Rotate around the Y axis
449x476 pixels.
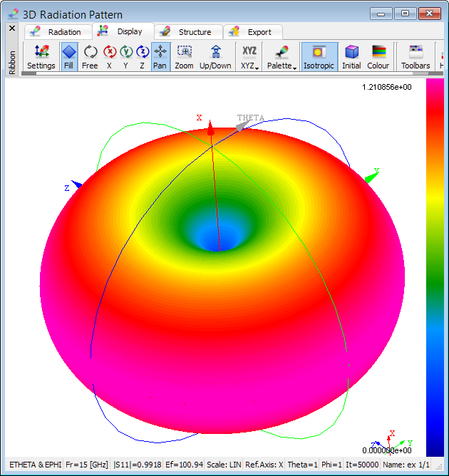coord(125,57)
